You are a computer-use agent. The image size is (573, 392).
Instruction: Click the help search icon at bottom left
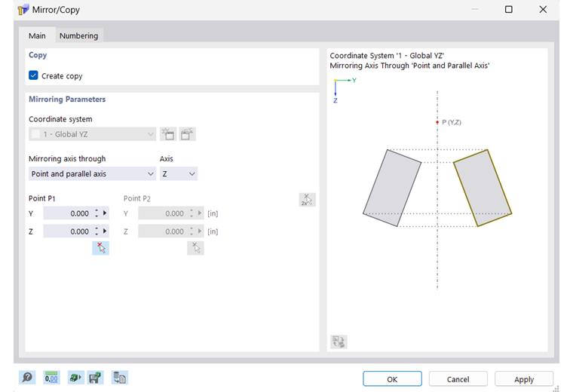pyautogui.click(x=28, y=378)
